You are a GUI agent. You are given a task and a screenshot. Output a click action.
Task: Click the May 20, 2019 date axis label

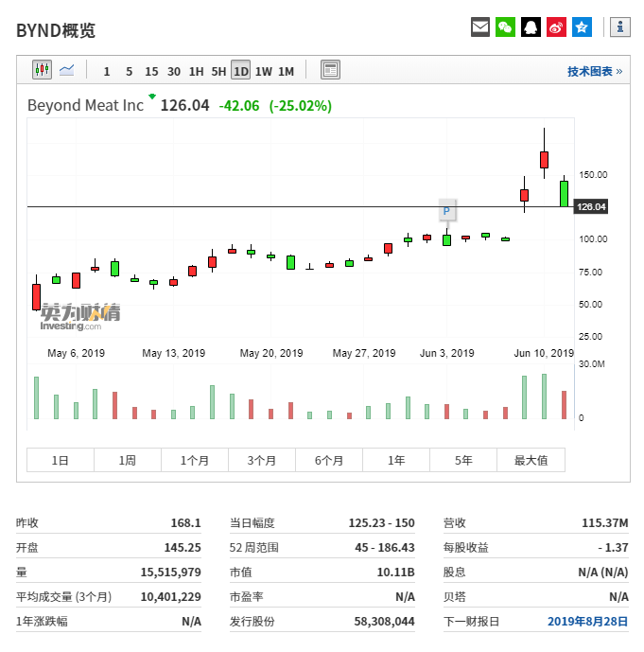point(271,353)
